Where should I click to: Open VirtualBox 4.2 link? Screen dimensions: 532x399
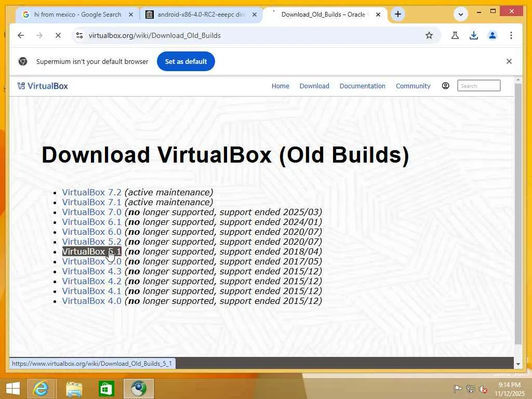pyautogui.click(x=91, y=281)
